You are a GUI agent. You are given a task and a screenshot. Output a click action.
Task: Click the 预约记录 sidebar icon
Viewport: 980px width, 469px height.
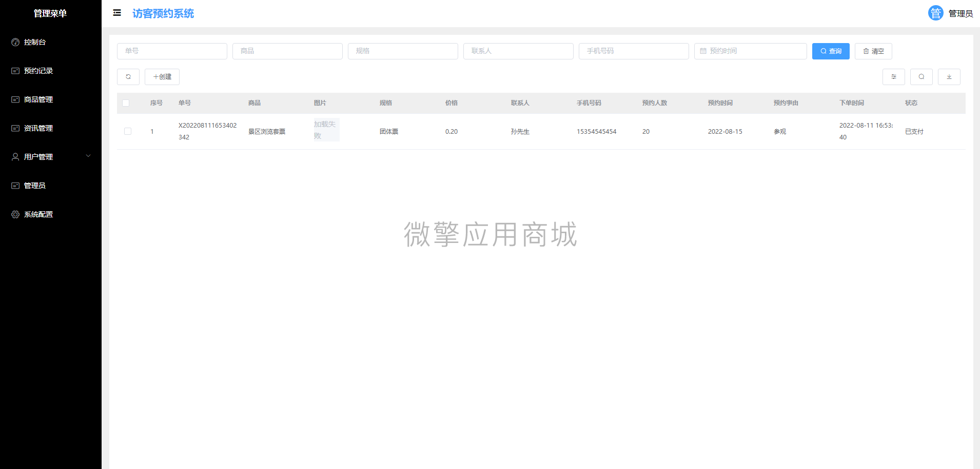click(x=15, y=71)
